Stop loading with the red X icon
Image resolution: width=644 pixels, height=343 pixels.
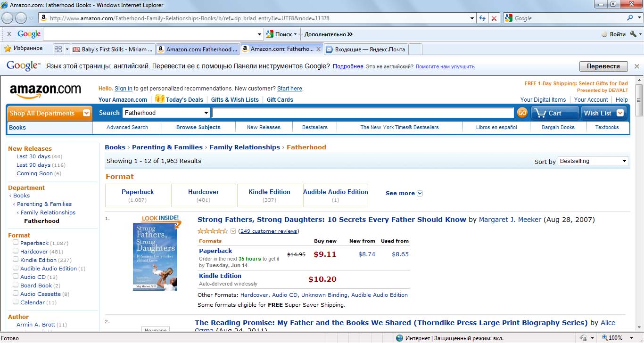(494, 18)
